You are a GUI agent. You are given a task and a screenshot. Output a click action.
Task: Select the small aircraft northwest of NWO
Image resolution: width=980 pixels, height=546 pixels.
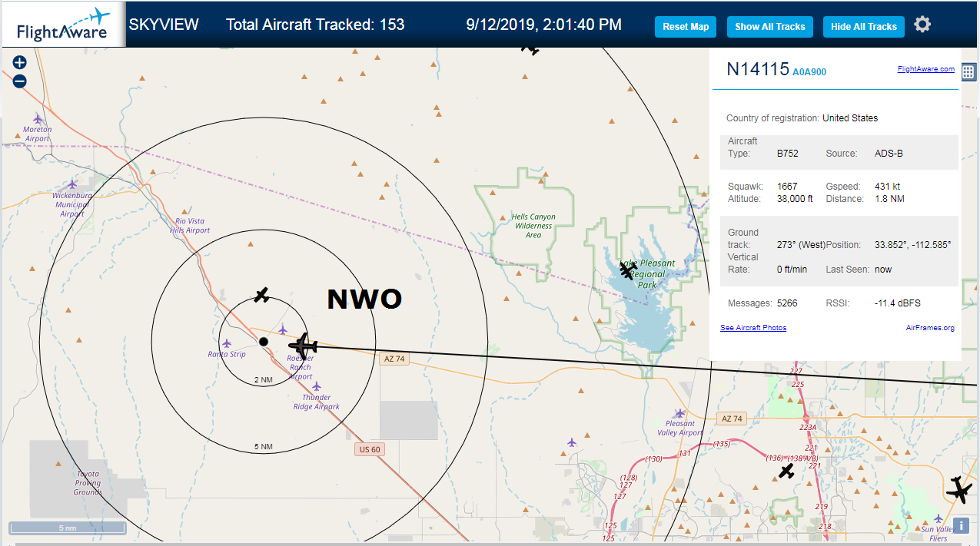(x=262, y=294)
